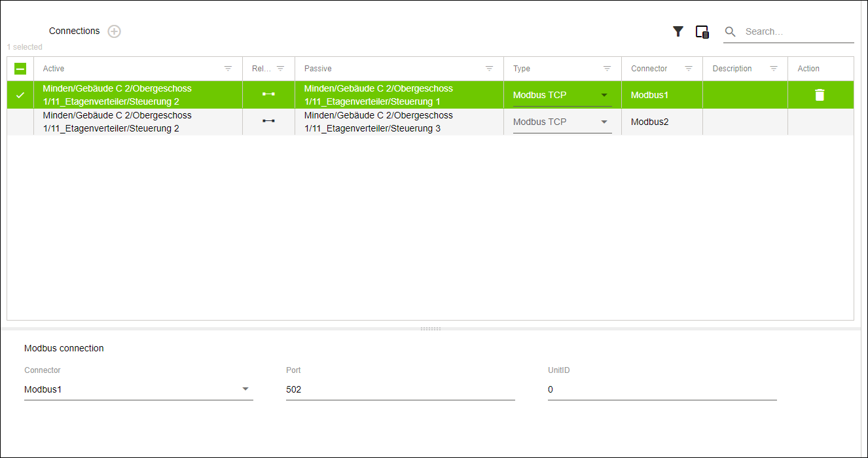Screen dimensions: 868x458
Task: Click the active cell in the Modbus2 row
Action: [138, 122]
